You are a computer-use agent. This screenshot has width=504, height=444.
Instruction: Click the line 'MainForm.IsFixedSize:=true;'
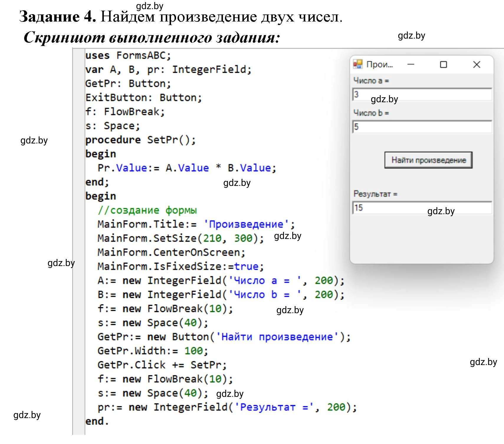click(181, 266)
